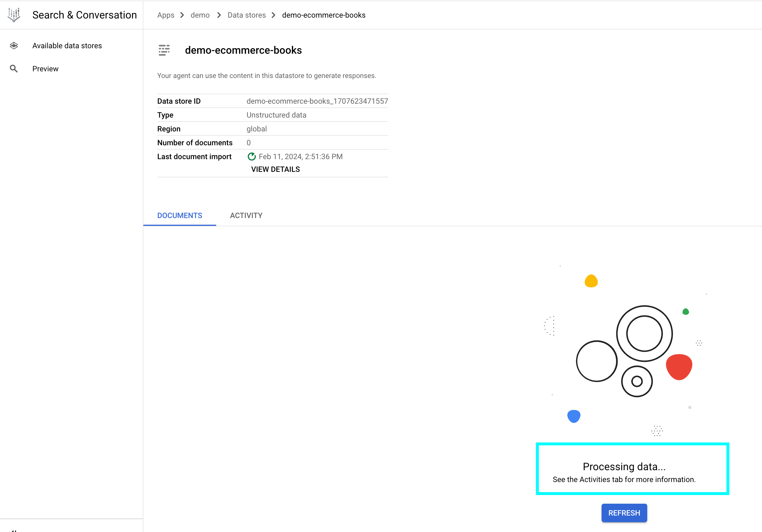The height and width of the screenshot is (532, 762).
Task: Select the DOCUMENTS tab
Action: point(180,215)
